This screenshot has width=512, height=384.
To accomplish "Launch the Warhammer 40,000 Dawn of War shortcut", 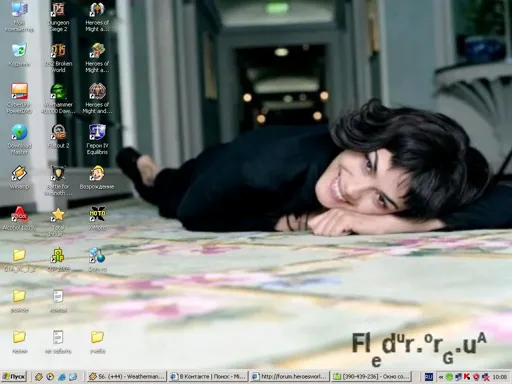I will point(58,98).
